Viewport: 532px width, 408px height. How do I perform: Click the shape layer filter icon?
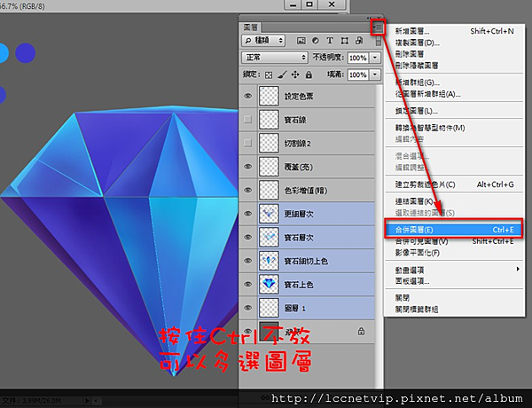(x=344, y=41)
